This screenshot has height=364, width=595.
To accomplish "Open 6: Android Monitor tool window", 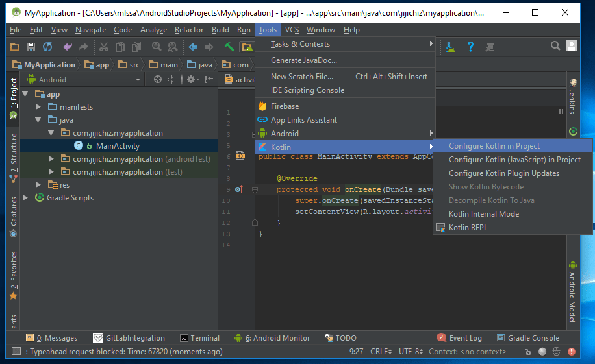I will click(272, 338).
